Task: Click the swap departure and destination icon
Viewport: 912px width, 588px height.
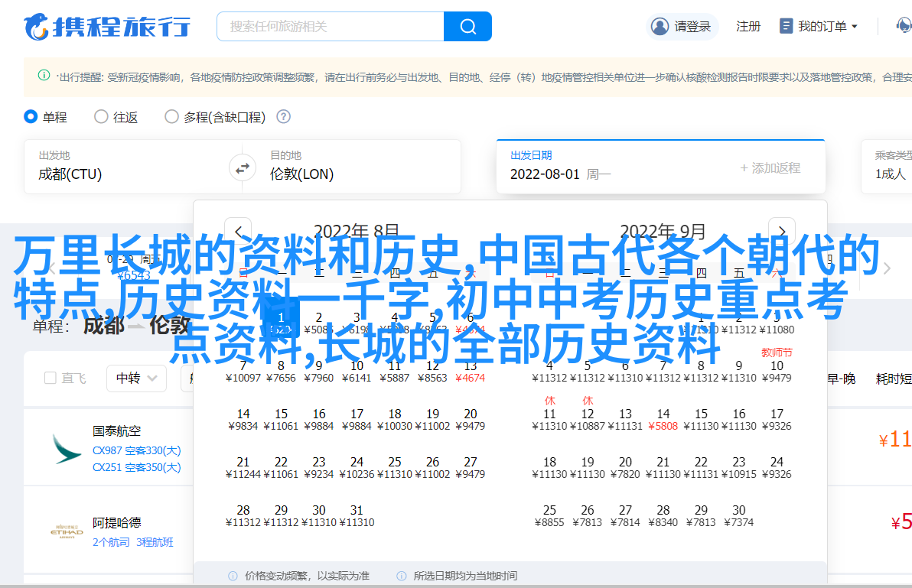Action: 242,167
